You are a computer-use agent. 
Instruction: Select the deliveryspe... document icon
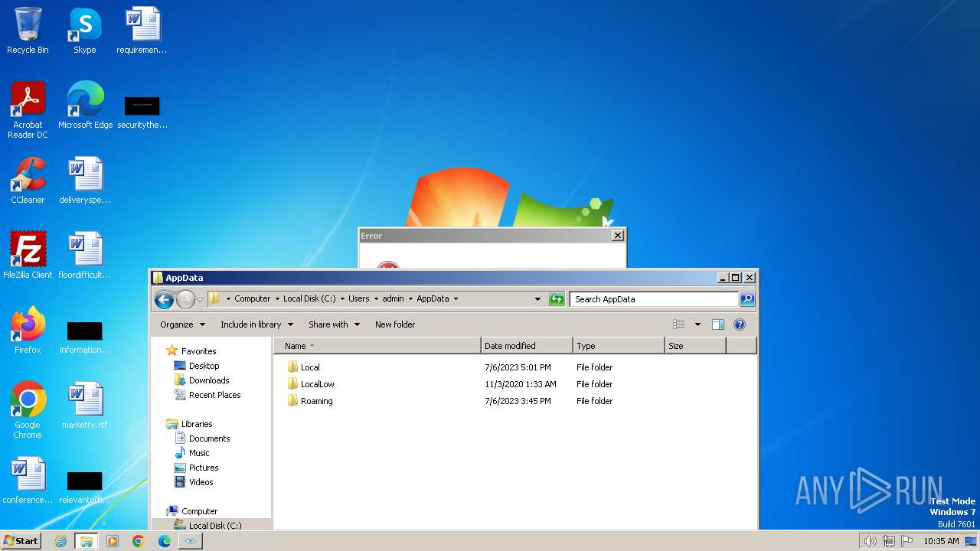coord(84,181)
